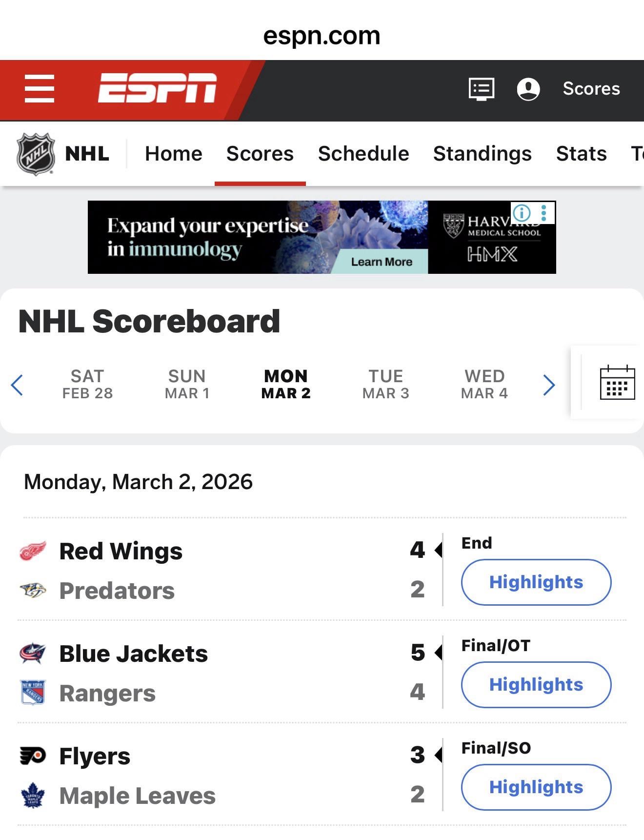Go to previous dates with left chevron

click(x=17, y=385)
